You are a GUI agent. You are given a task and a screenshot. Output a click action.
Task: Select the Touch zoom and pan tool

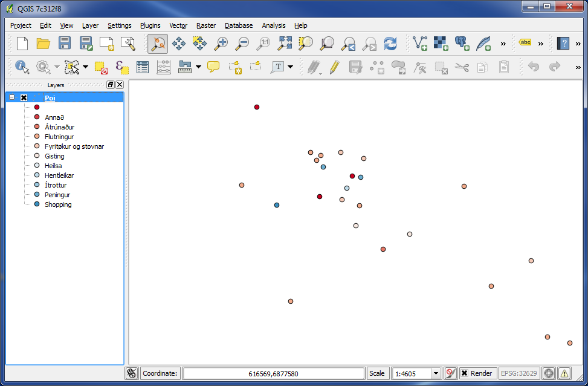click(x=158, y=44)
